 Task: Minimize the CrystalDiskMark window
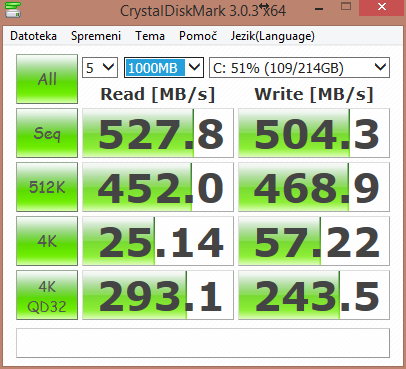pyautogui.click(x=319, y=9)
